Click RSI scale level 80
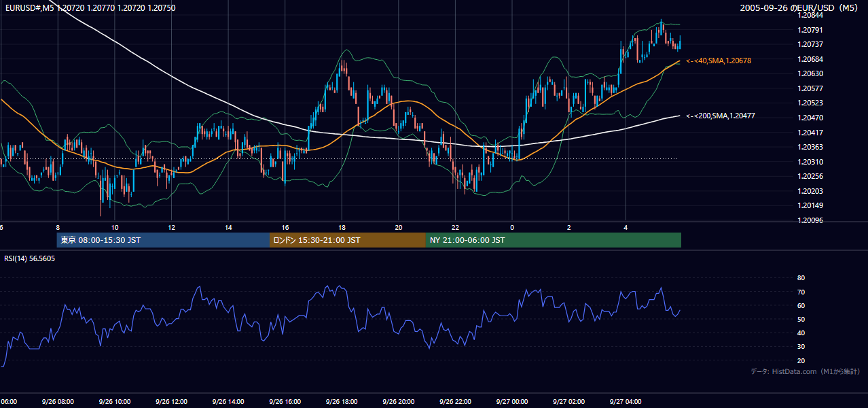Viewport: 868px width, 408px height. click(x=801, y=278)
